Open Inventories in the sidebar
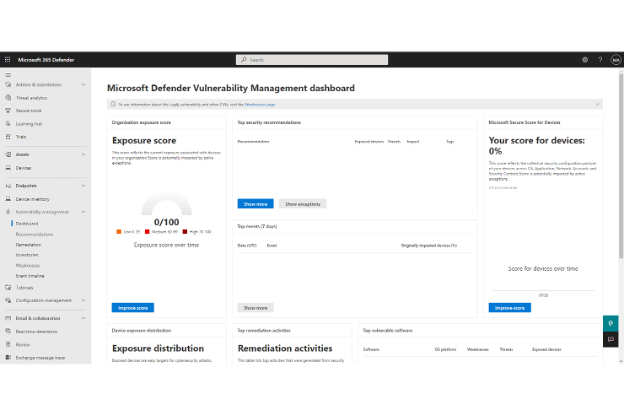The height and width of the screenshot is (416, 624). point(27,255)
